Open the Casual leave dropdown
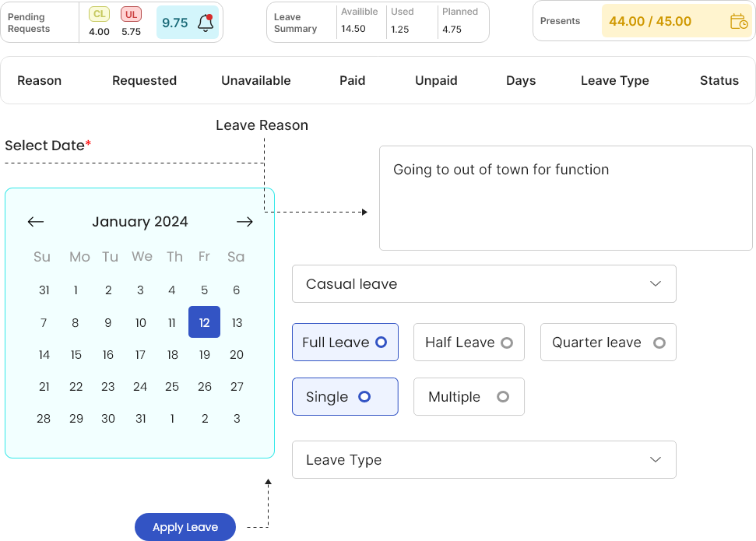This screenshot has width=756, height=541. pos(483,284)
